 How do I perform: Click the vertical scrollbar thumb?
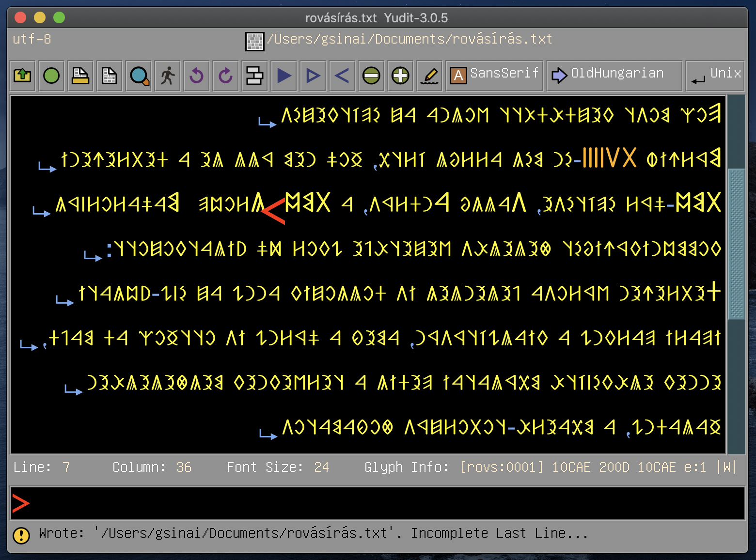736,244
